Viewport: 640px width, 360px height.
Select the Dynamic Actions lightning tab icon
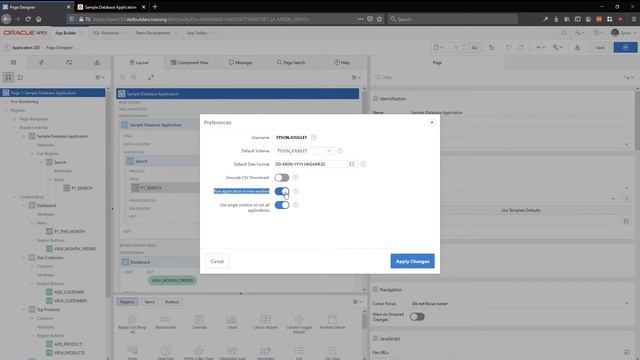41,62
